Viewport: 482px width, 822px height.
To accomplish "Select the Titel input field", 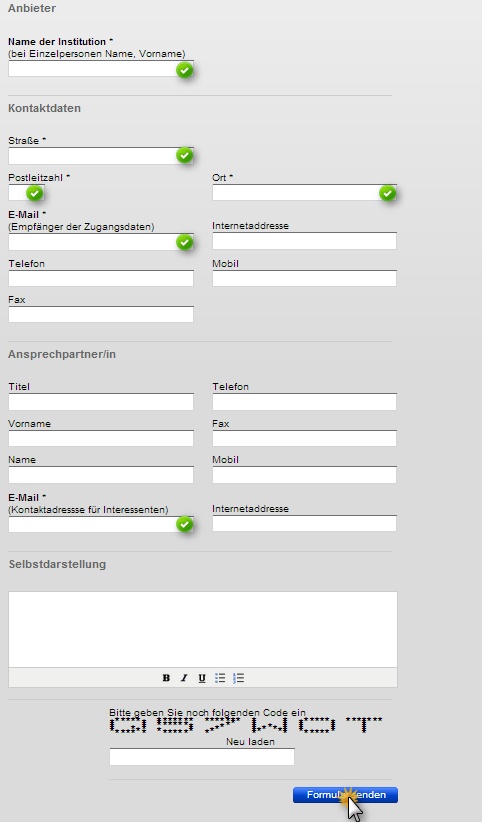I will [101, 402].
